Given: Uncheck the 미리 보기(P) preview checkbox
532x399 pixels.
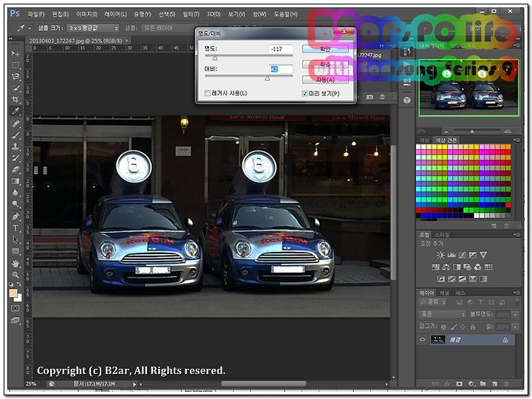Looking at the screenshot, I should click(x=304, y=93).
